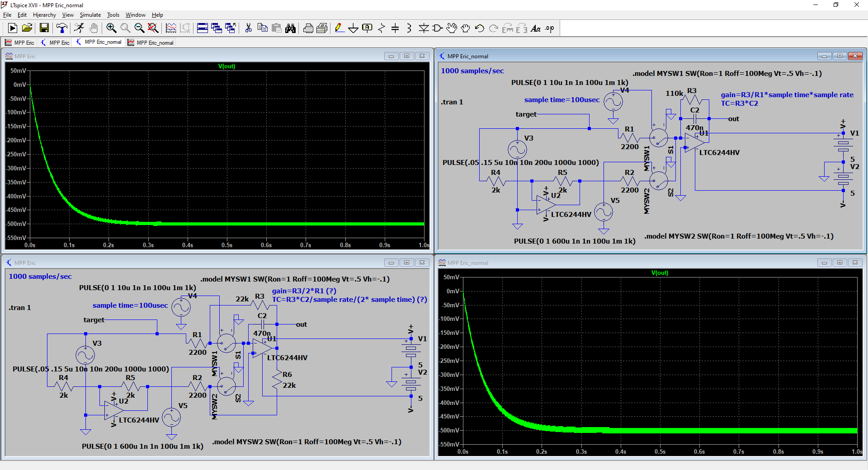Screen dimensions: 868x470
Task: Click the Undo arrow in the toolbar
Action: coord(480,28)
